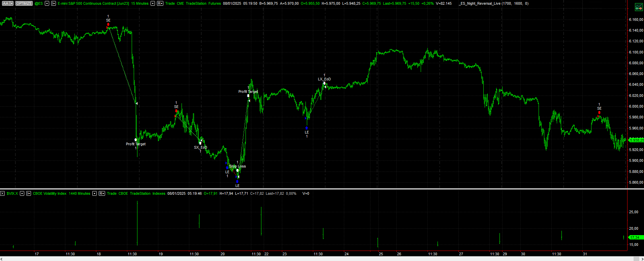Click the bar icon right of @ES dropdown
Image resolution: width=644 pixels, height=261 pixels.
[x=53, y=3]
